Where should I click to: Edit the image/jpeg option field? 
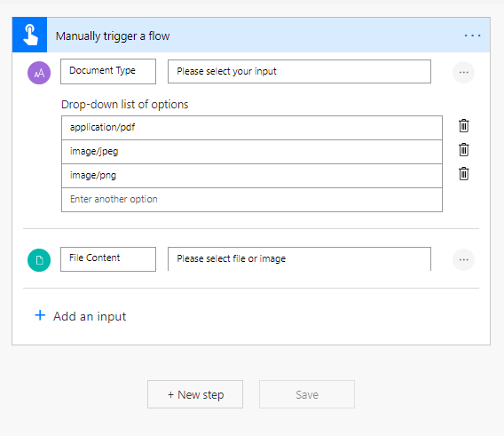[x=252, y=152]
